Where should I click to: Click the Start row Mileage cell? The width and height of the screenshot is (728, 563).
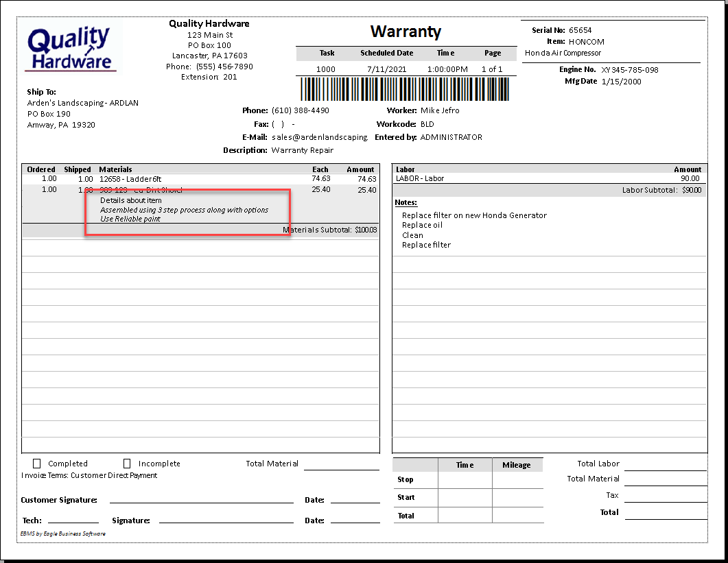(x=517, y=498)
